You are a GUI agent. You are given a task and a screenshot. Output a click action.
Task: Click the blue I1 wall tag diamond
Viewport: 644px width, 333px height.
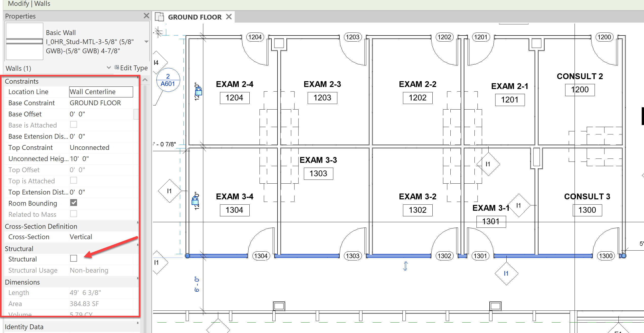point(506,273)
